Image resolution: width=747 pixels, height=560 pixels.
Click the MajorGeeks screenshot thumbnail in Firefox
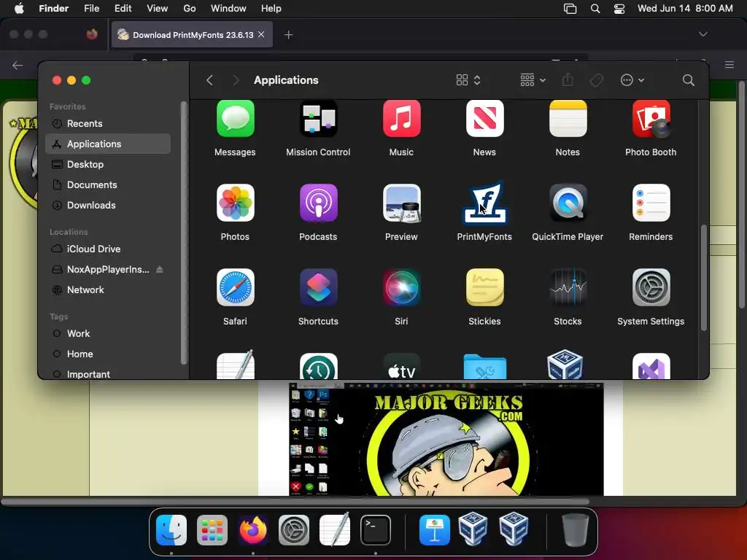[446, 439]
